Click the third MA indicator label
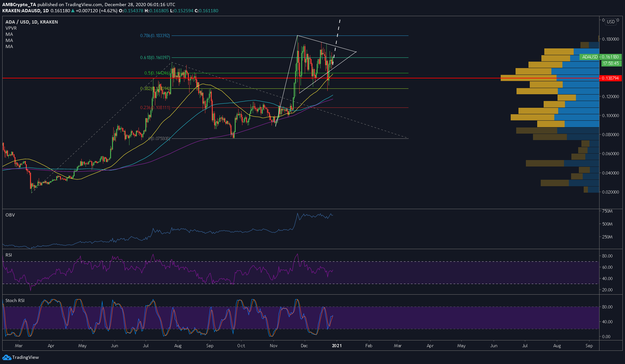 tap(9, 46)
